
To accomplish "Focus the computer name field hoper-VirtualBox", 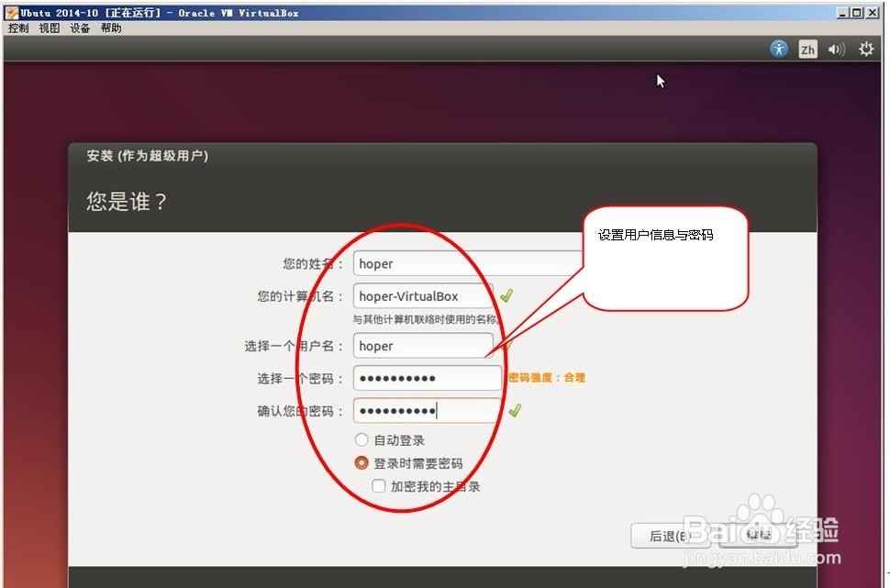I will click(423, 295).
